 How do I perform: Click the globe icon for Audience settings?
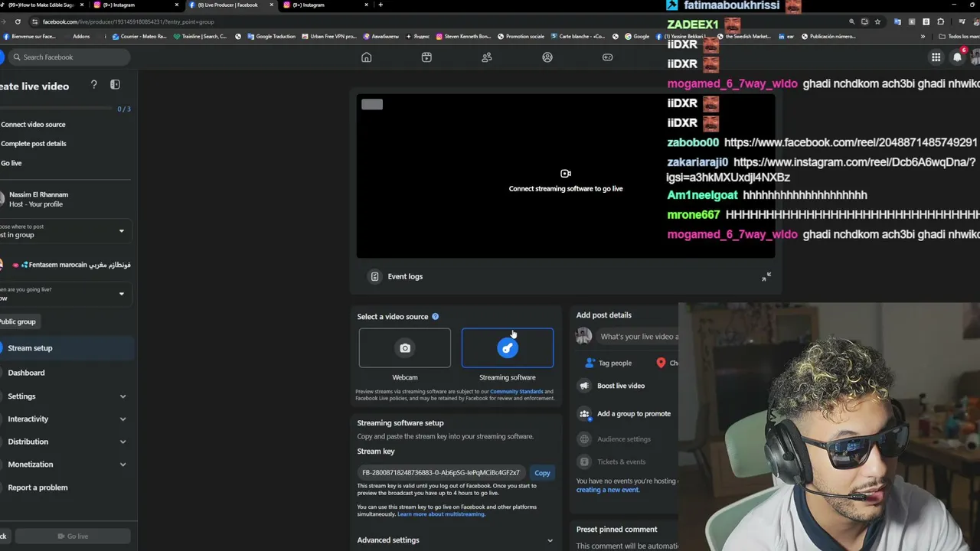pyautogui.click(x=585, y=439)
